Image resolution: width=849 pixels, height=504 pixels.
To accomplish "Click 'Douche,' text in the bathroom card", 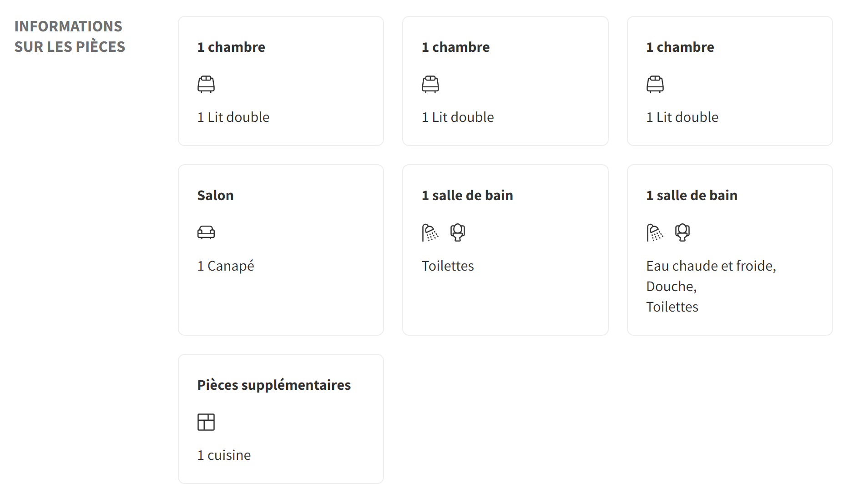I will point(672,286).
